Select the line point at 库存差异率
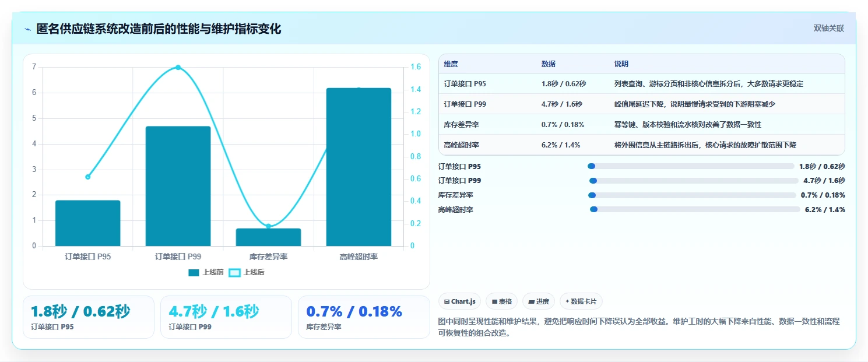 point(268,226)
